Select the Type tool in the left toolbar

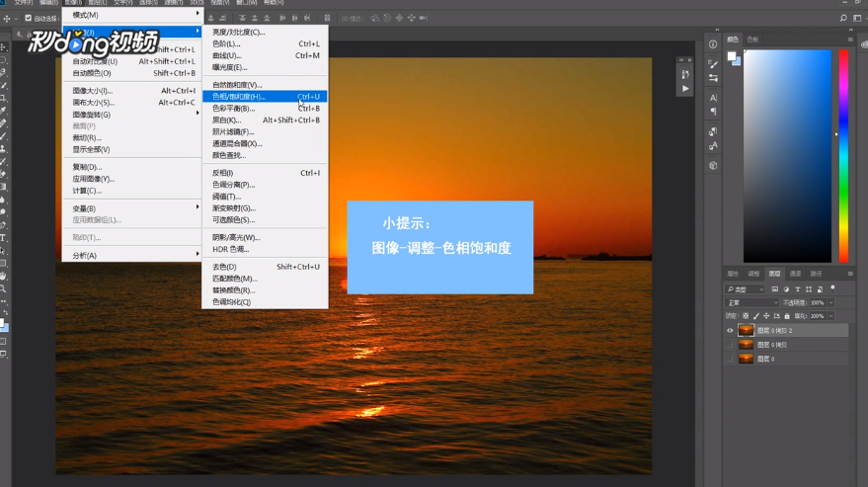coord(3,238)
